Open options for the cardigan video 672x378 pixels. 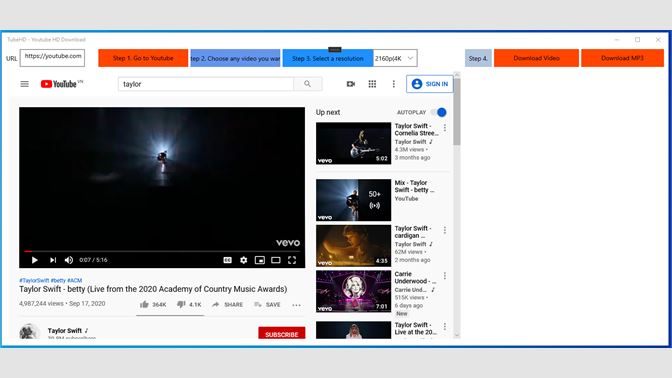coord(445,230)
